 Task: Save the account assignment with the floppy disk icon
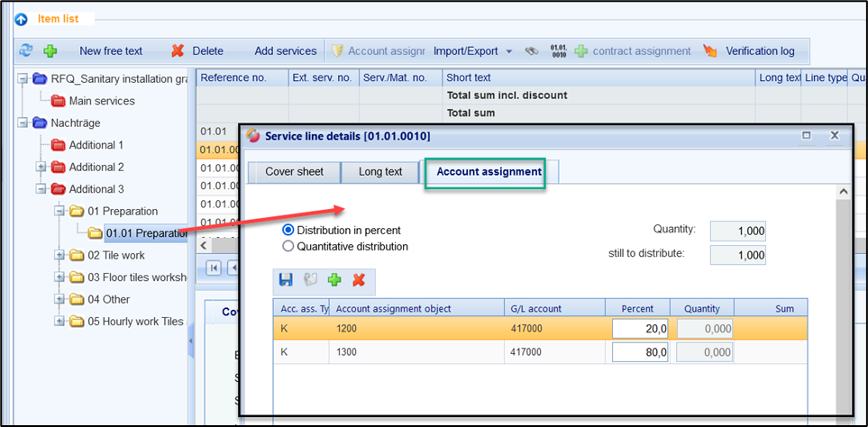click(x=286, y=280)
